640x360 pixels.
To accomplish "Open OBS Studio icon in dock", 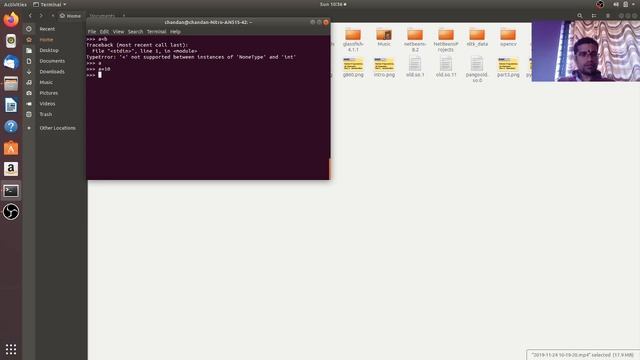I will tap(11, 212).
